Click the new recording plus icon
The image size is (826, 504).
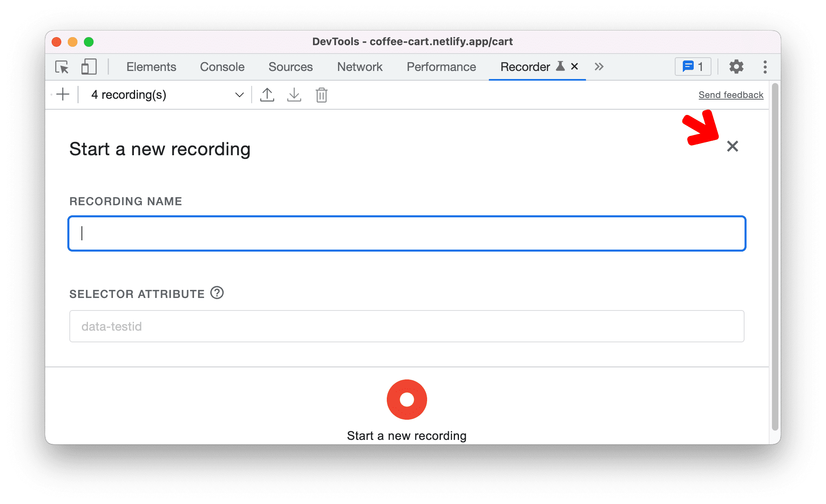click(x=64, y=95)
